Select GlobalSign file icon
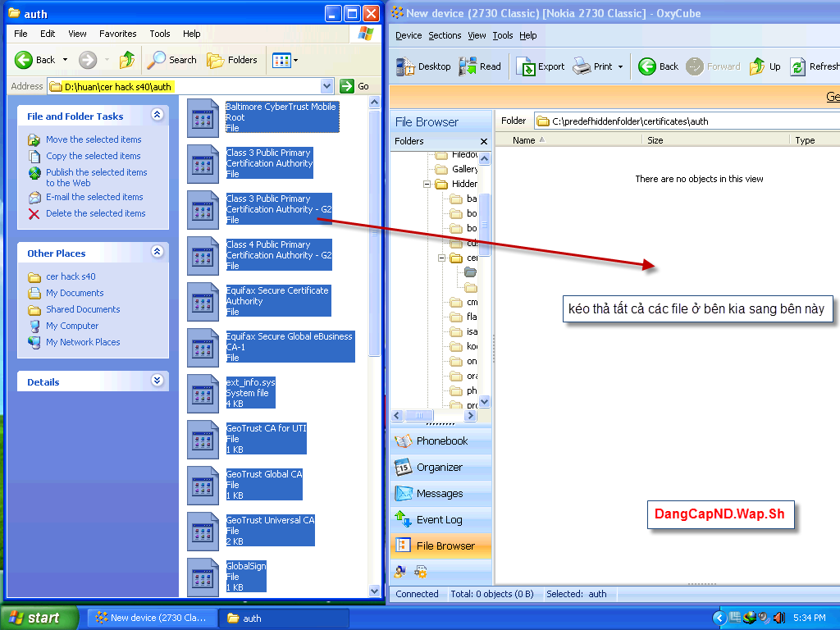 coord(203,577)
